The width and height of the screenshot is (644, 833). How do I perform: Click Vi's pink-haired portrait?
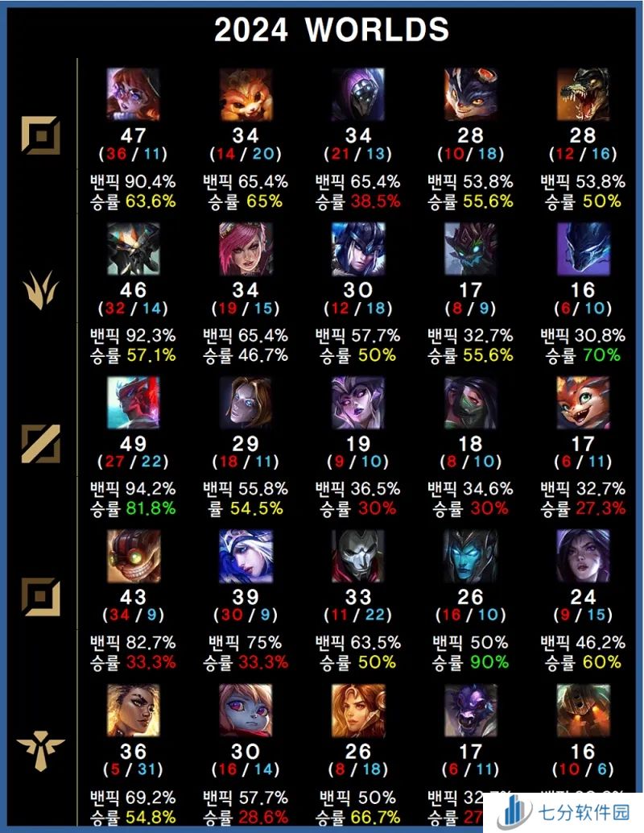[246, 249]
